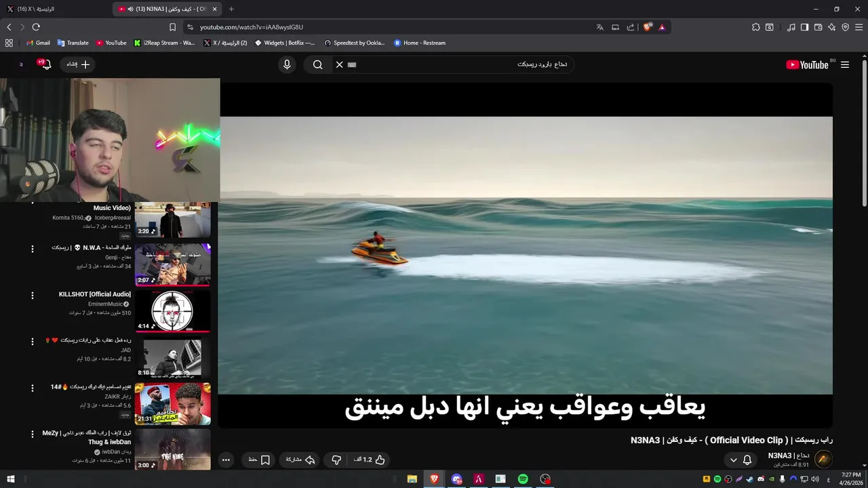Image resolution: width=868 pixels, height=488 pixels.
Task: Click the KILLSHOT [Official Audio] title
Action: (95, 294)
